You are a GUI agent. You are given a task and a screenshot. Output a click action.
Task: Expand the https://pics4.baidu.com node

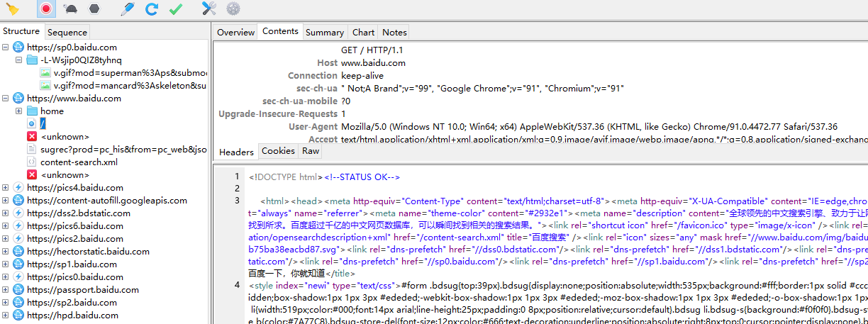5,188
